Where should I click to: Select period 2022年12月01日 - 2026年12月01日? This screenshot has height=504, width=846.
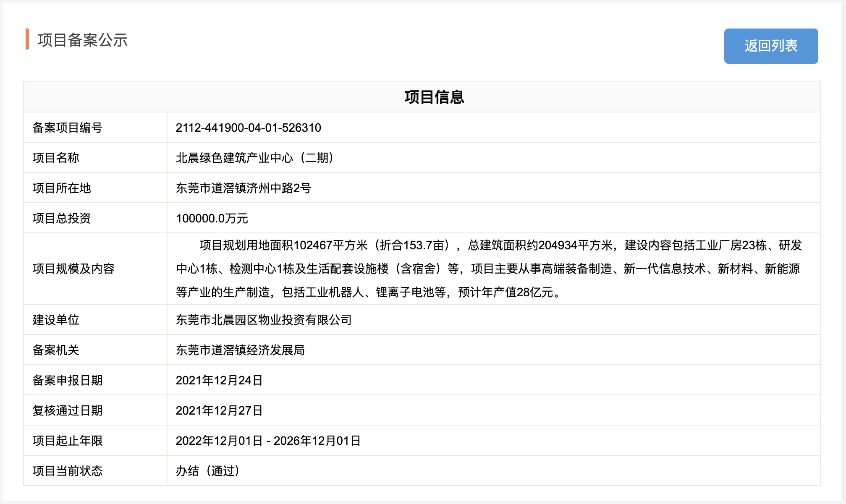(268, 441)
